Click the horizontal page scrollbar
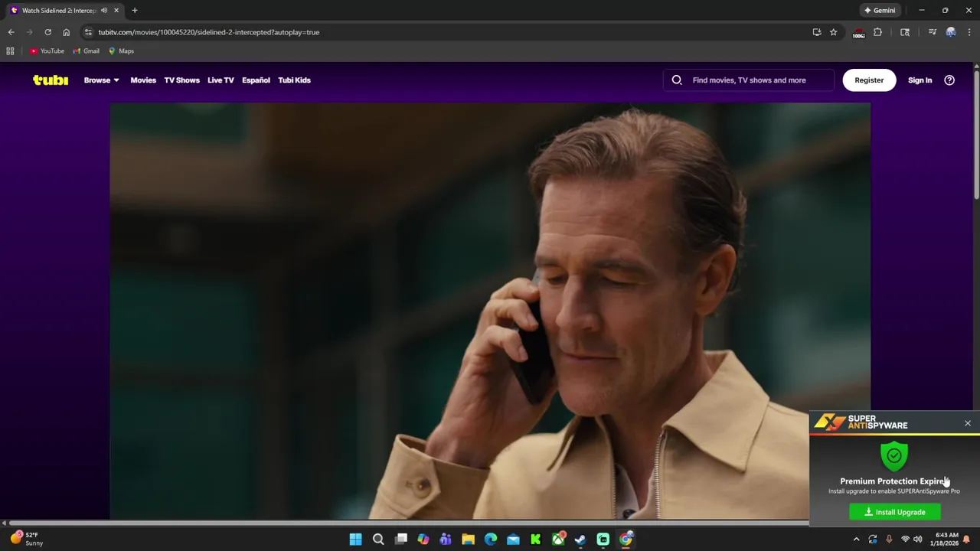980x551 pixels. (x=409, y=523)
